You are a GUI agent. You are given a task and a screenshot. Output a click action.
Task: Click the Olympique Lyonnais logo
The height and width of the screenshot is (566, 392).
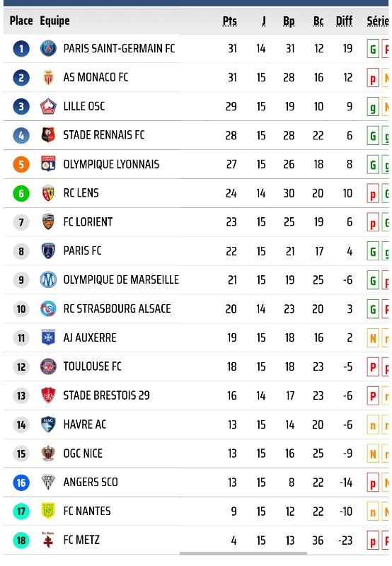pos(48,164)
